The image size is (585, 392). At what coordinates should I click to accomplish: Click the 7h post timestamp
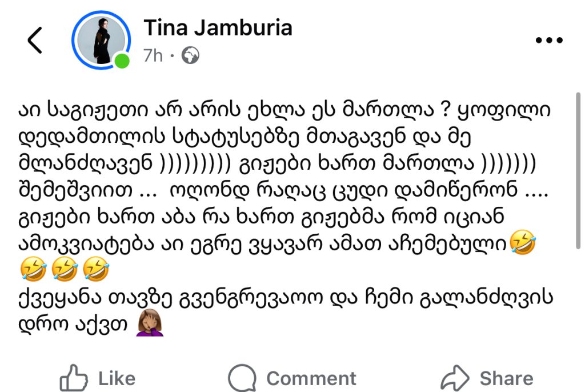(x=153, y=56)
